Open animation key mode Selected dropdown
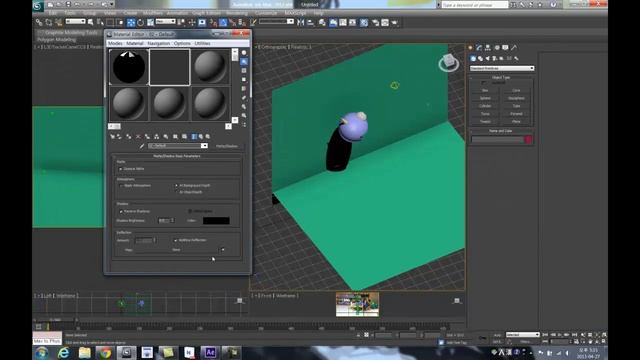Viewport: 640px width, 360px height. pos(522,335)
